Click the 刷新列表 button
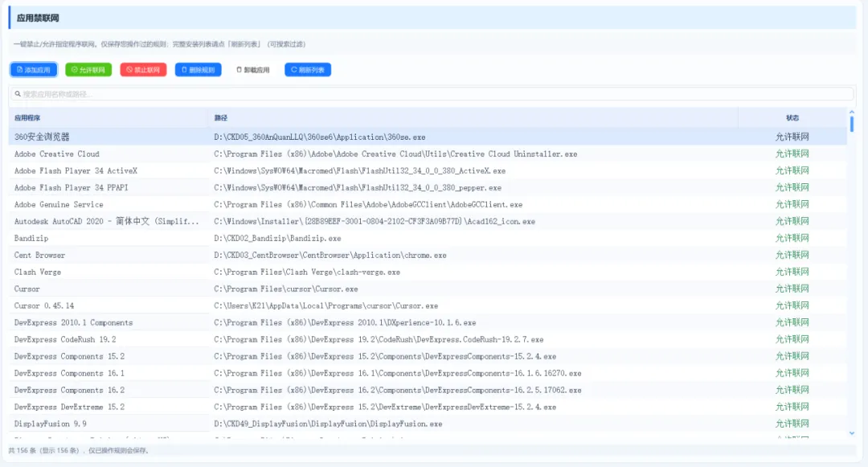 click(308, 70)
